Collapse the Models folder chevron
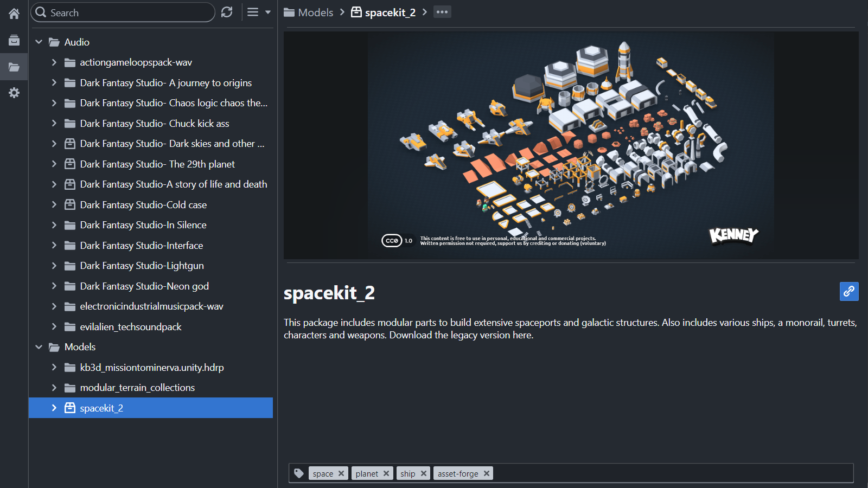 [39, 347]
